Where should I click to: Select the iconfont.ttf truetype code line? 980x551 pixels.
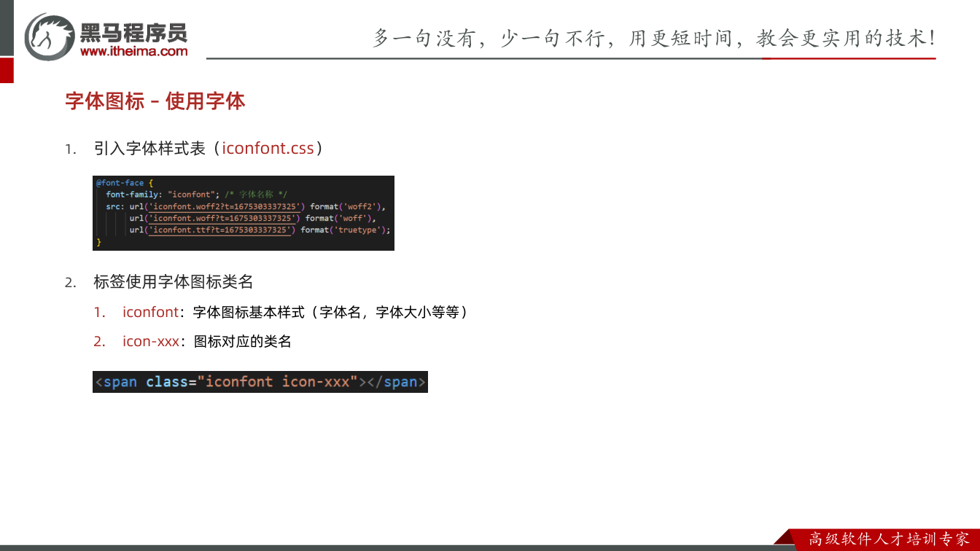(x=260, y=230)
